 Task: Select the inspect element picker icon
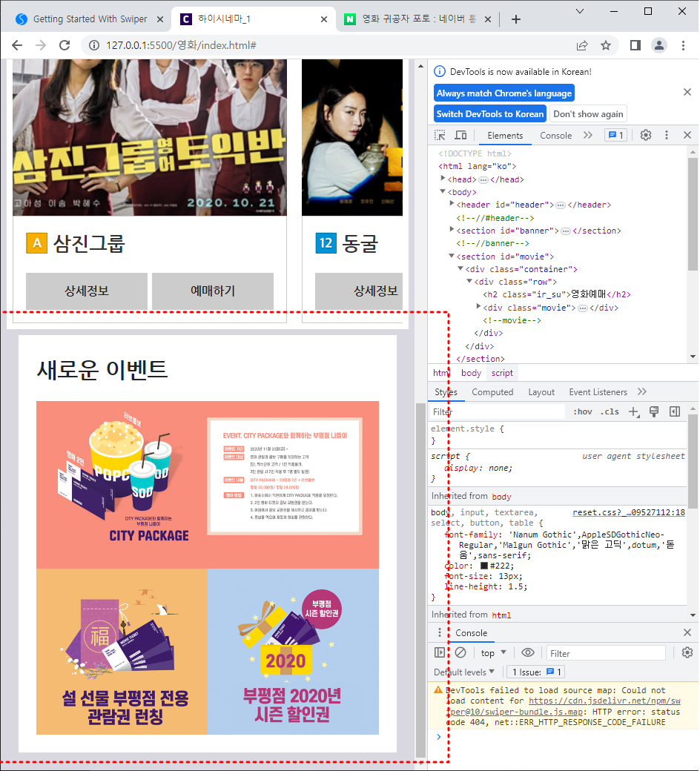coord(440,135)
